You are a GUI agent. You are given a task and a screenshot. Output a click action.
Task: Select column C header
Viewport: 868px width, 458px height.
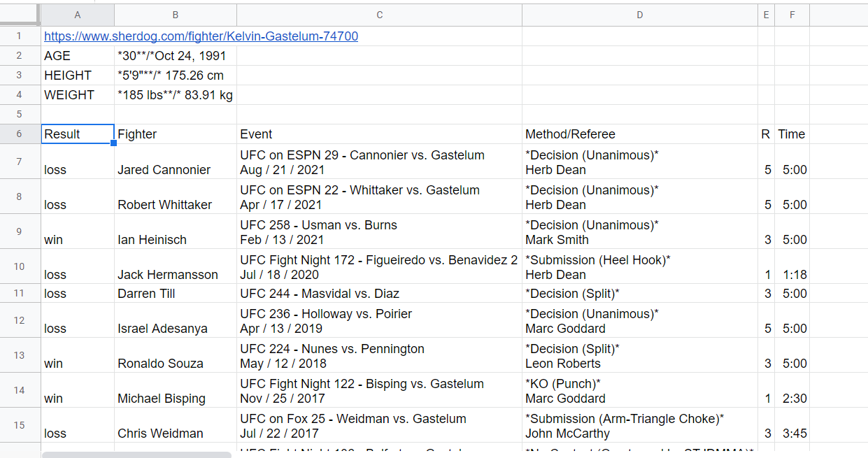tap(379, 15)
